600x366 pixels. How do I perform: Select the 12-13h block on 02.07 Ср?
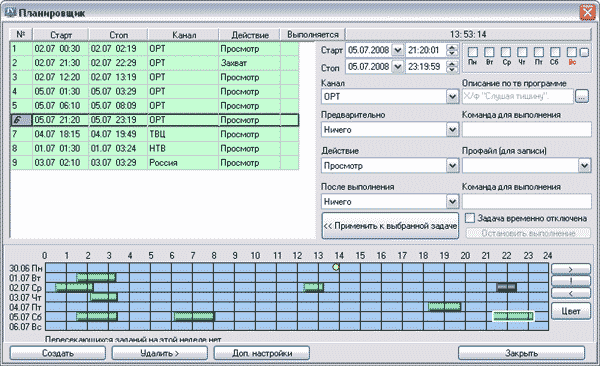[314, 287]
